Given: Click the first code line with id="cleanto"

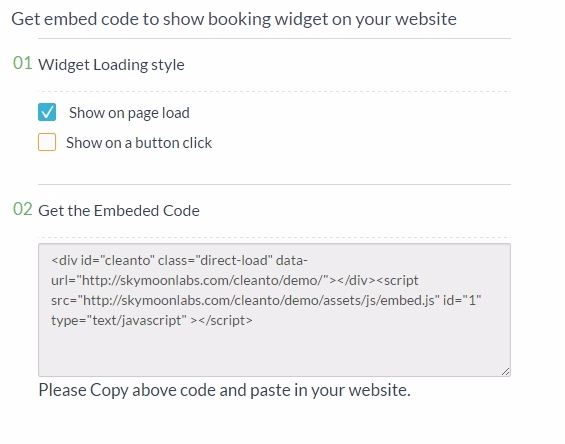Looking at the screenshot, I should (x=179, y=260).
